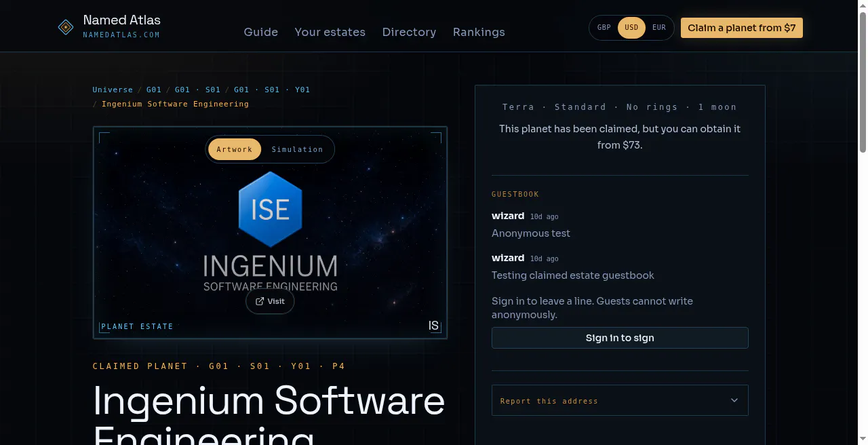Select USD currency option
Viewport: 868px width, 445px height.
(631, 28)
